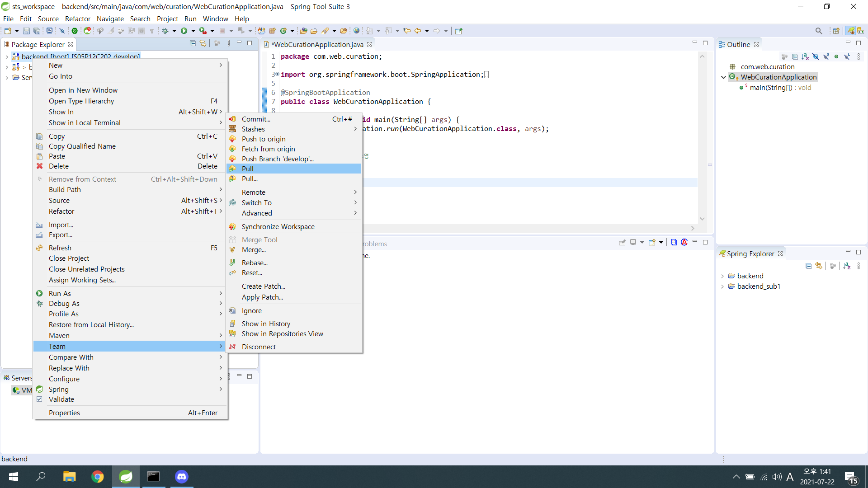Open the Run button dropdown arrow
The height and width of the screenshot is (488, 868).
pyautogui.click(x=193, y=31)
